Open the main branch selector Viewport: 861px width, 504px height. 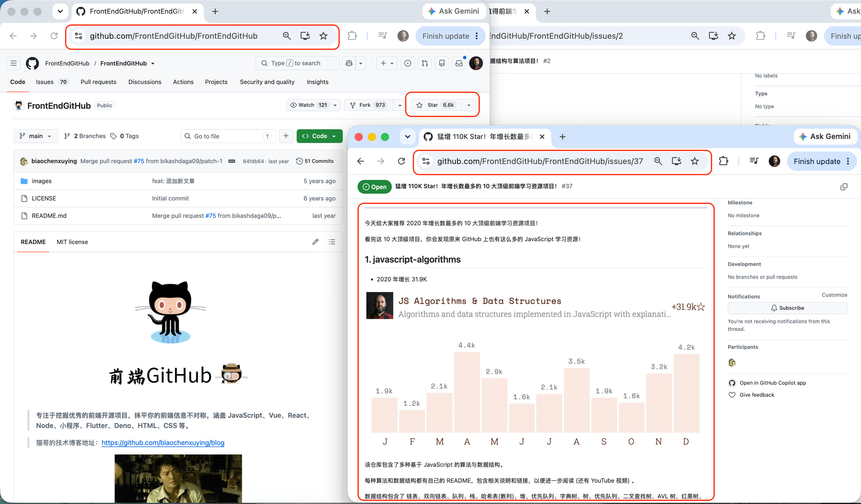coord(36,136)
